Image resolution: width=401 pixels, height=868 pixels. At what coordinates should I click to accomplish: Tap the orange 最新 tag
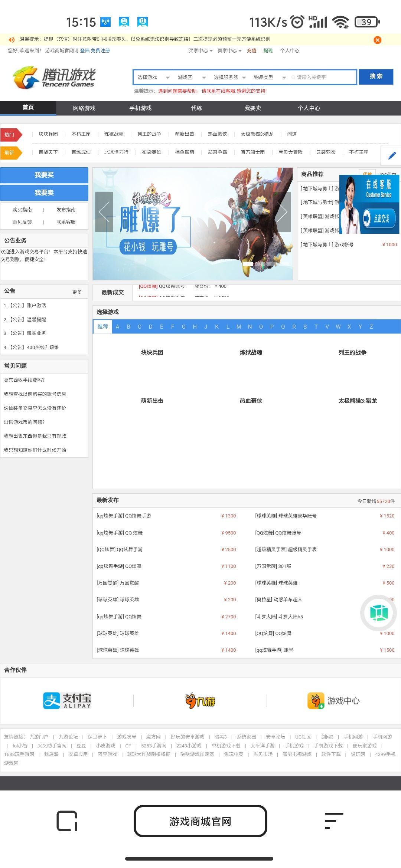[11, 152]
